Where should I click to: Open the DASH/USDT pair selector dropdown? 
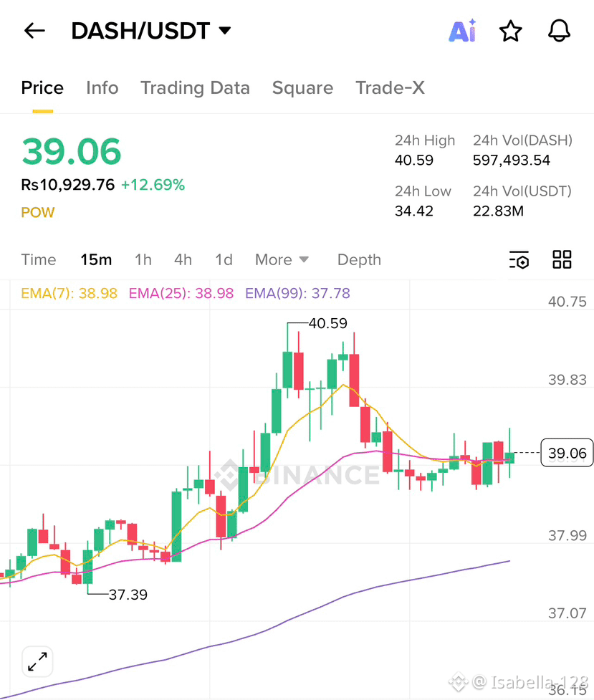pos(151,31)
